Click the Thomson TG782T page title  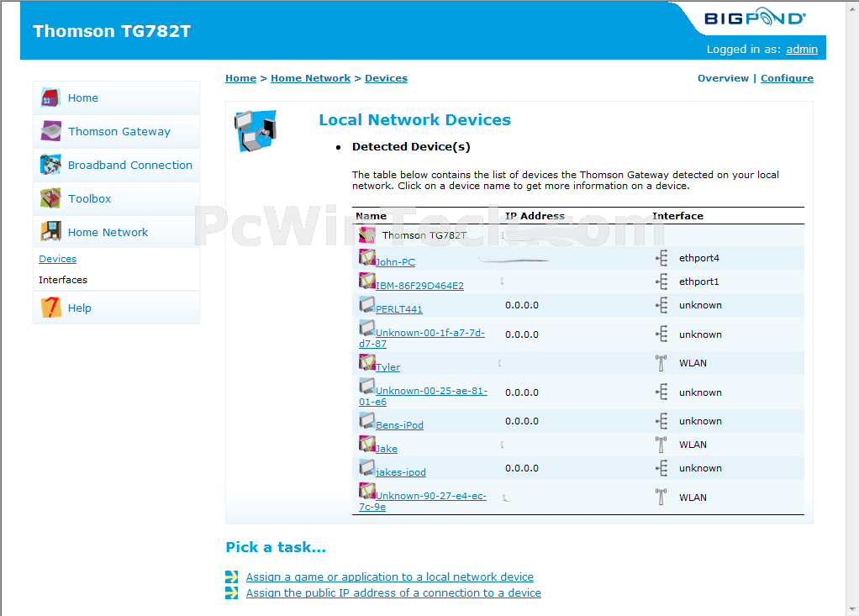point(112,31)
